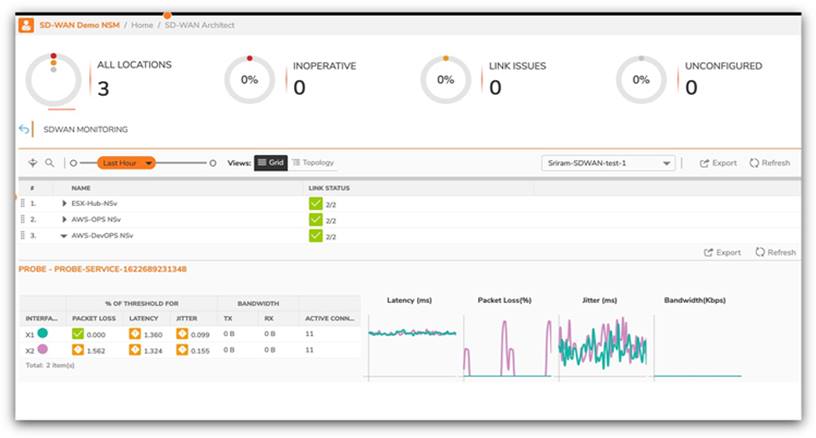This screenshot has height=438, width=816.
Task: Click the drag handle on row 2
Action: coord(22,219)
